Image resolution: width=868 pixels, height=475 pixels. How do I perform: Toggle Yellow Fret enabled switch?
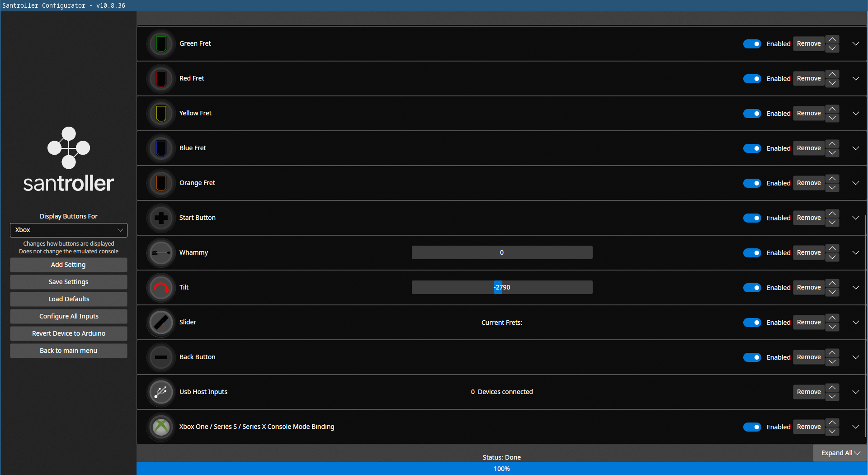pos(752,114)
